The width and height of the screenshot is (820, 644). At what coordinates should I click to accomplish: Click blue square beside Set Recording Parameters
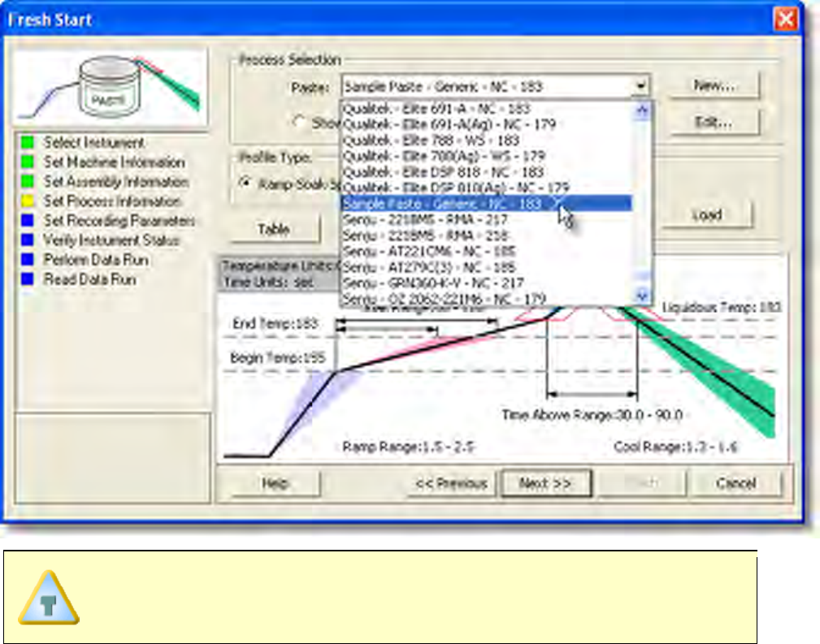coord(27,221)
